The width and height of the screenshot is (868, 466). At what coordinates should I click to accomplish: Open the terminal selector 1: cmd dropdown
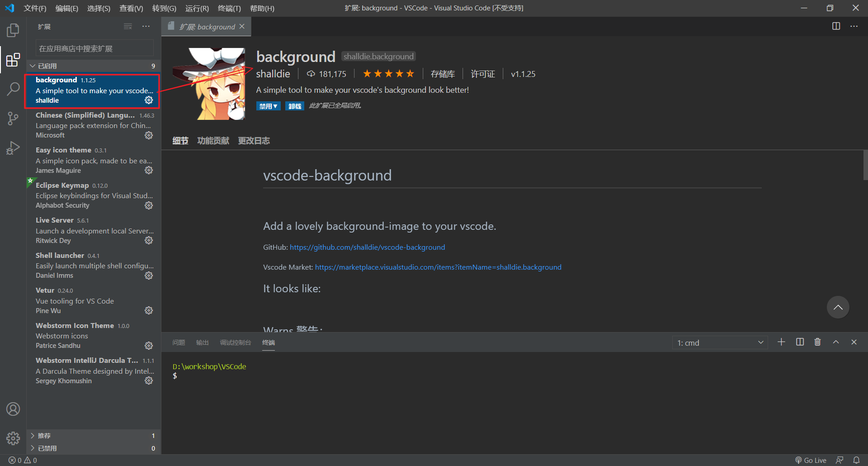(x=720, y=343)
